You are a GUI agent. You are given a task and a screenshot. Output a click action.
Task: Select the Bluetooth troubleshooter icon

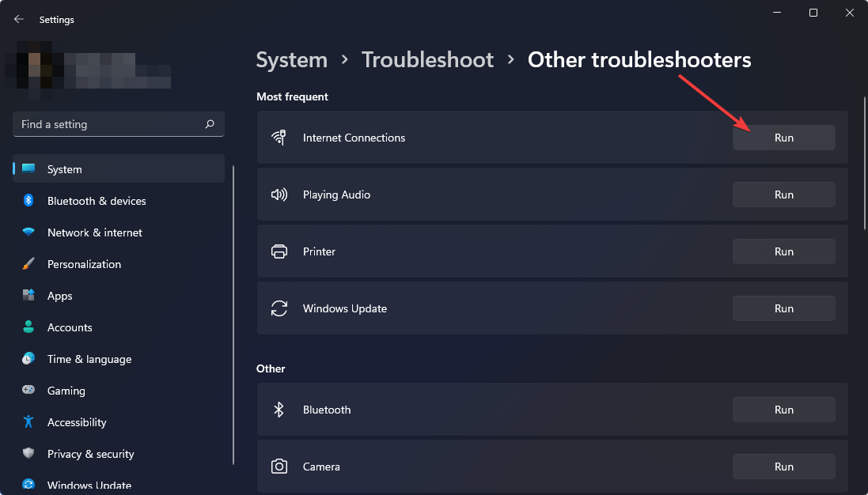point(279,409)
